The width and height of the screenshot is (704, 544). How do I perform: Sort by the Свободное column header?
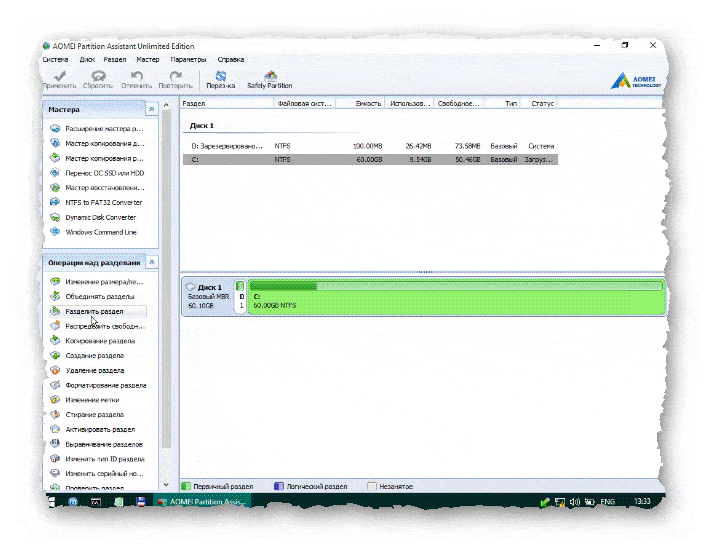(x=458, y=104)
